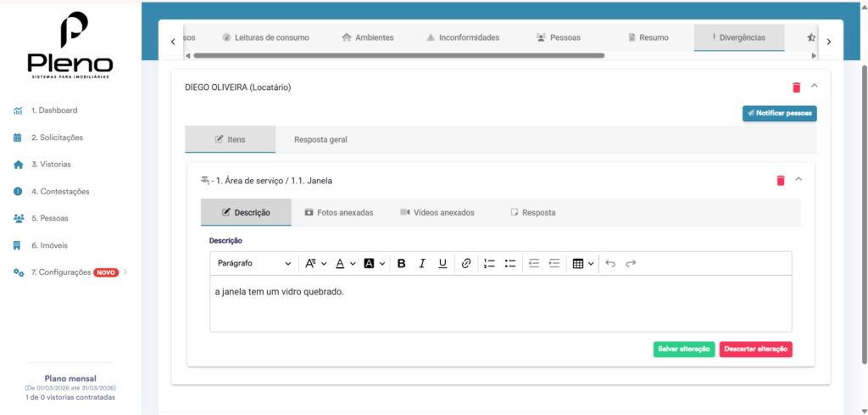
Task: Insert a numbered list
Action: pyautogui.click(x=489, y=263)
